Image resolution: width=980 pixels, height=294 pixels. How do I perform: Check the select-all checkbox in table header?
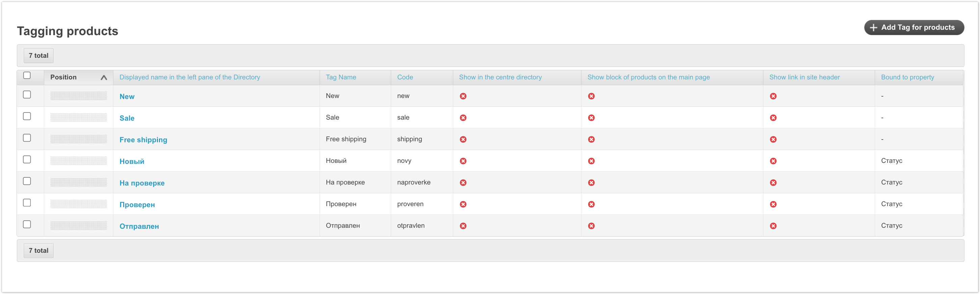point(27,75)
